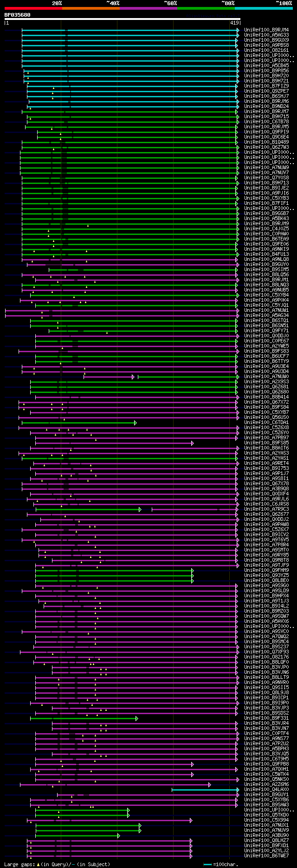
Task: Click the cyan 100 char scale legend bar
Action: 207,864
